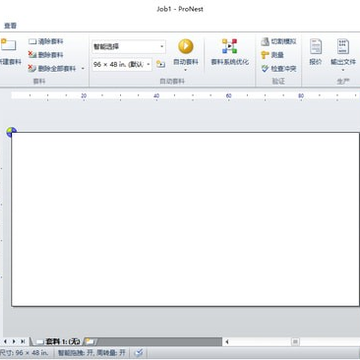
Task: Go to next nest tab arrow
Action: [14, 341]
